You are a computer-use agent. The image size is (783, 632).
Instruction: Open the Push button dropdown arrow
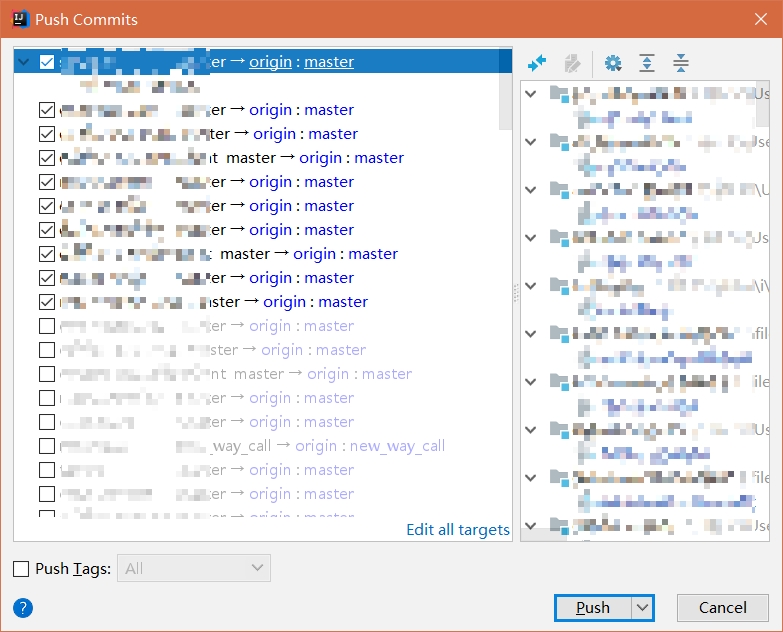(x=642, y=607)
